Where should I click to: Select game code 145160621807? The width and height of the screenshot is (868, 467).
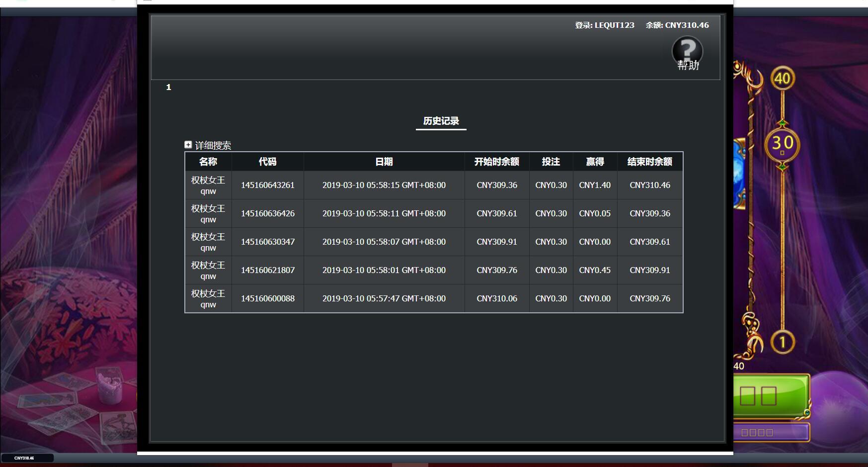coord(268,270)
